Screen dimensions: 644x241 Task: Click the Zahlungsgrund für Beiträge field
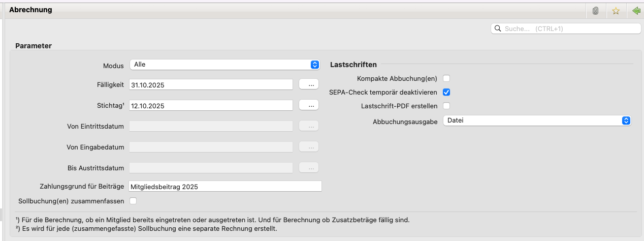click(225, 187)
